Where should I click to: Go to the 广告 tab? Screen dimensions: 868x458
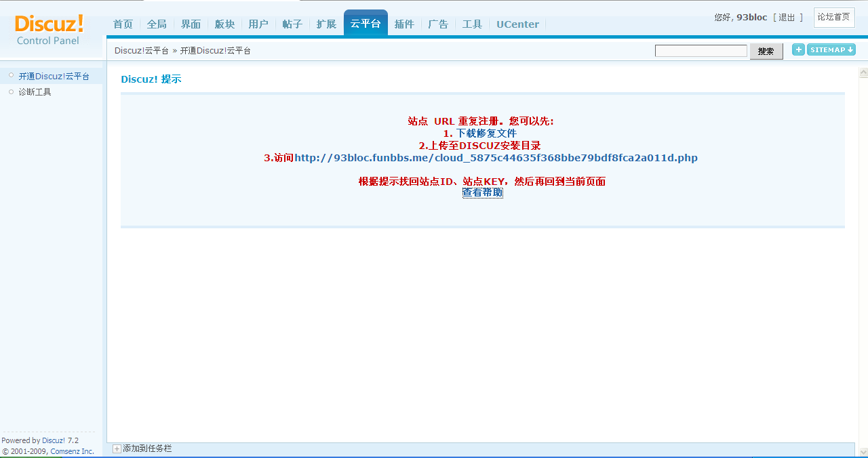tap(438, 24)
